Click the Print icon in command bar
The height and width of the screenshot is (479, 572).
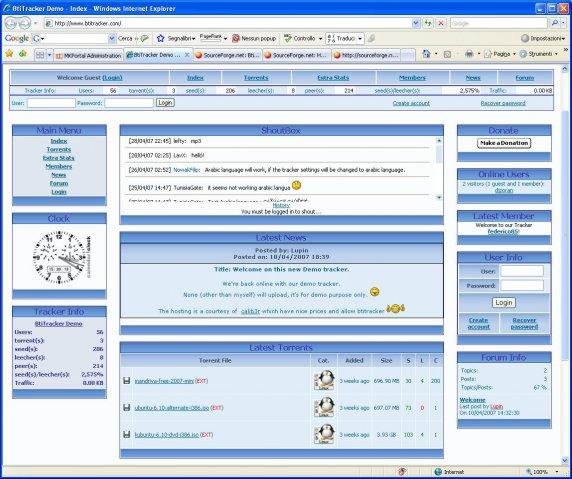tap(469, 54)
